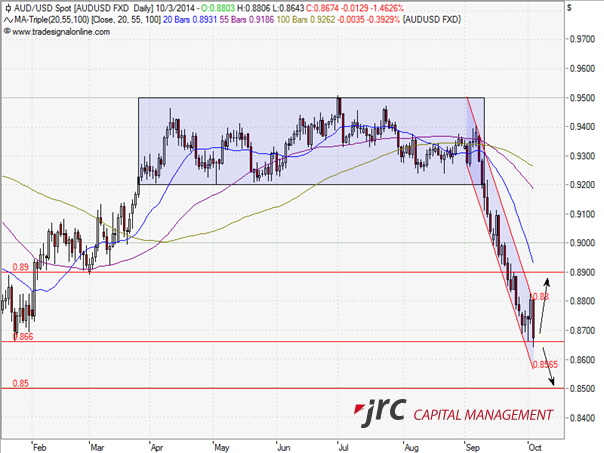
Task: Click the dollar sign above the price axis
Action: click(568, 8)
